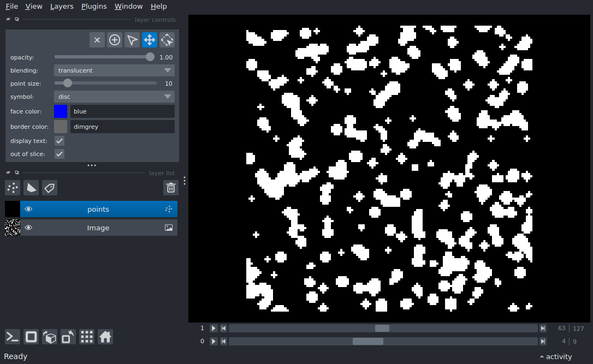Click the axis 0 current step value 4
This screenshot has width=593, height=364.
564,341
